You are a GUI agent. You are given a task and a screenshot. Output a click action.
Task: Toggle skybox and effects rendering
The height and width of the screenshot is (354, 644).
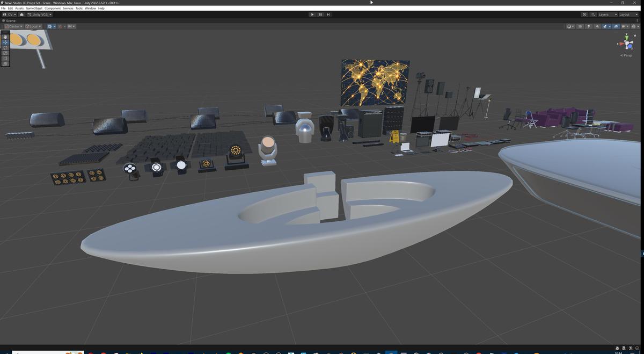[x=605, y=26]
